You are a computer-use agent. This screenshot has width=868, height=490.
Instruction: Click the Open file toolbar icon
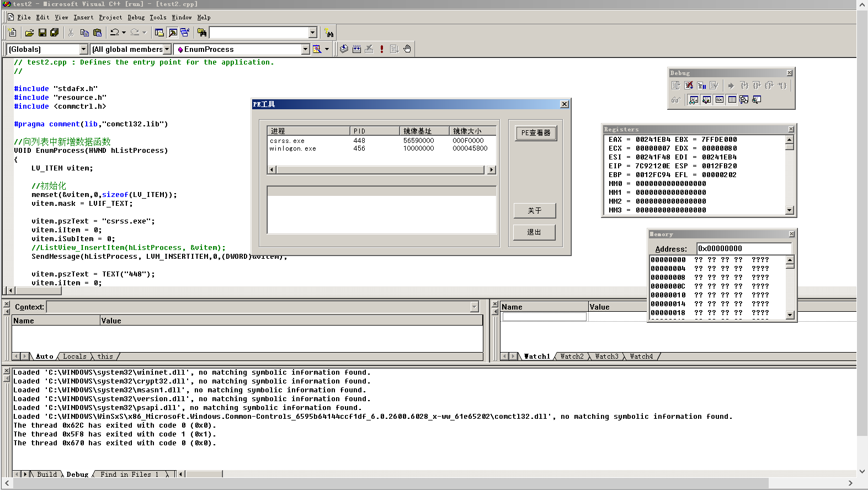coord(30,33)
